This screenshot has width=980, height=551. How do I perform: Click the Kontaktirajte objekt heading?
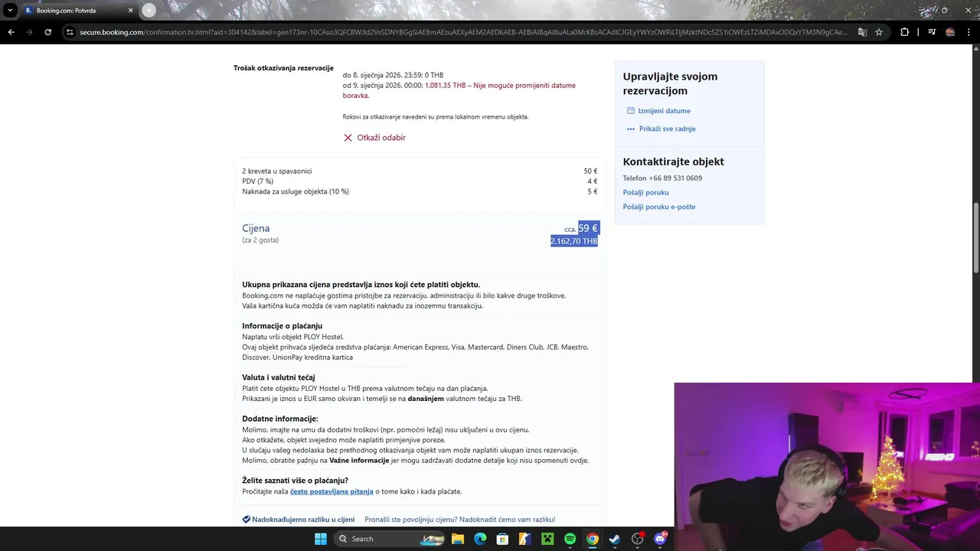tap(673, 161)
